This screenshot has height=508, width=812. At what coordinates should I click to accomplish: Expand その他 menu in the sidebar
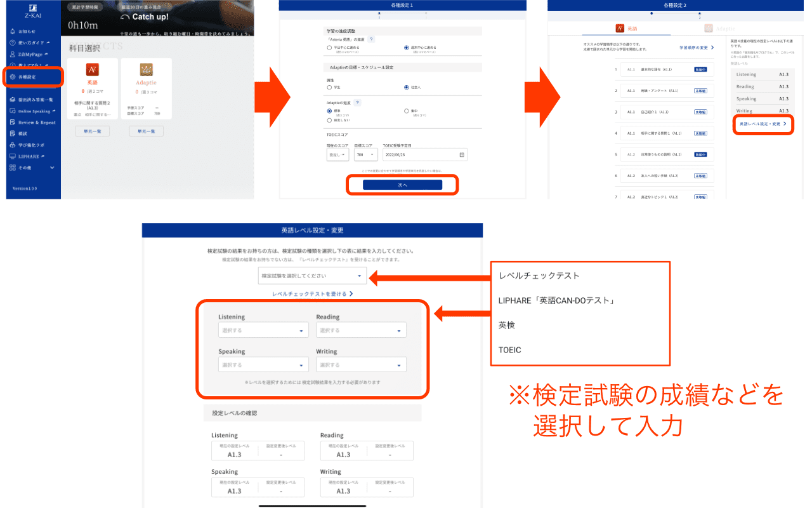click(32, 168)
